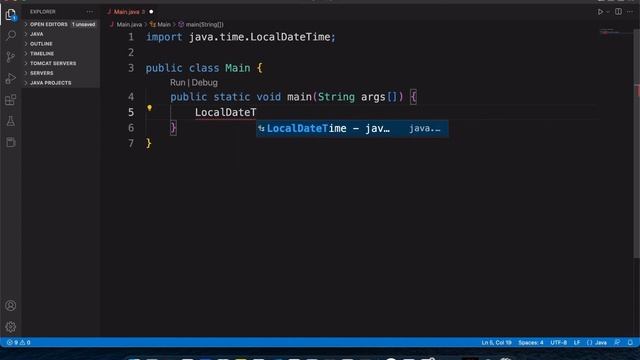The image size is (640, 360).
Task: Open the Accounts menu icon
Action: (11, 306)
